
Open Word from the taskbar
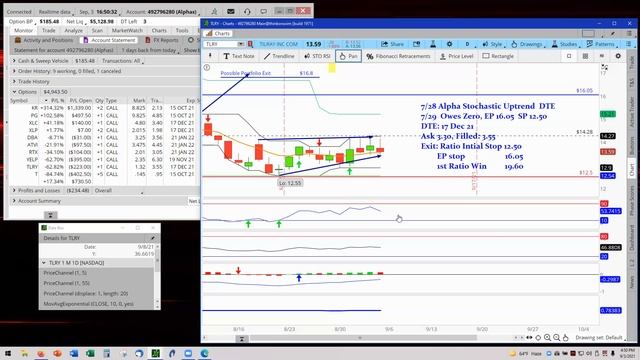pyautogui.click(x=73, y=353)
